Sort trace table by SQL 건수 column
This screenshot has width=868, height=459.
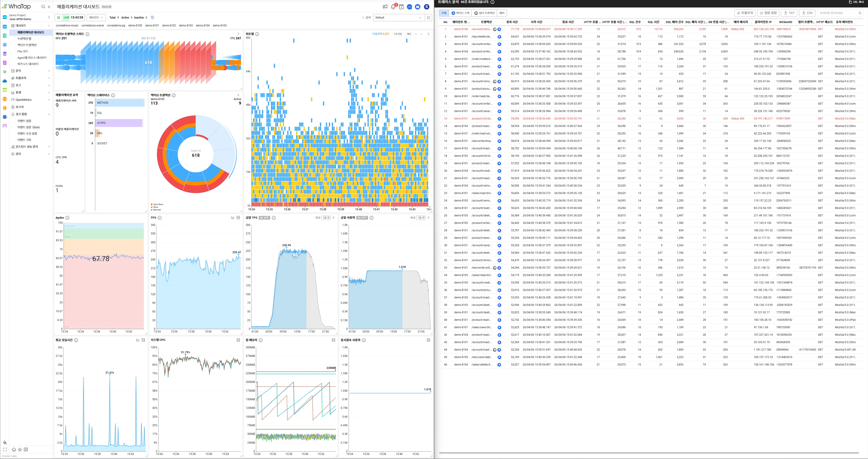635,22
